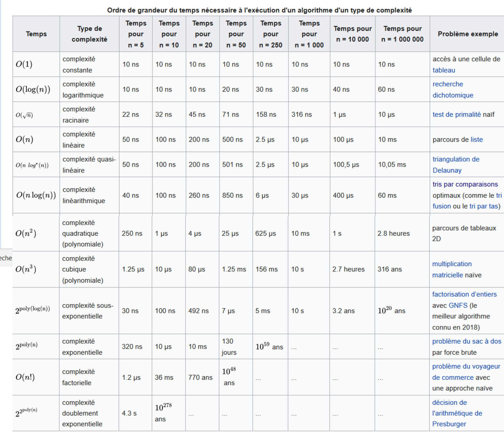Click the 'Temps pour n = 1 000 000' header

(x=402, y=34)
